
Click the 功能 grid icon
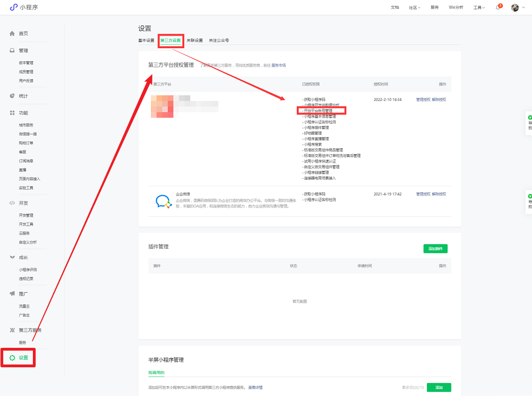pyautogui.click(x=12, y=113)
